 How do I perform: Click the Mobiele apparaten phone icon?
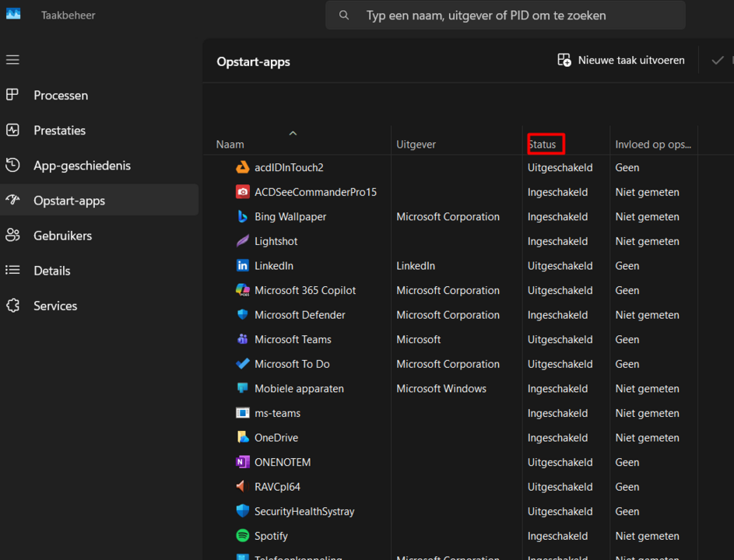pos(244,388)
